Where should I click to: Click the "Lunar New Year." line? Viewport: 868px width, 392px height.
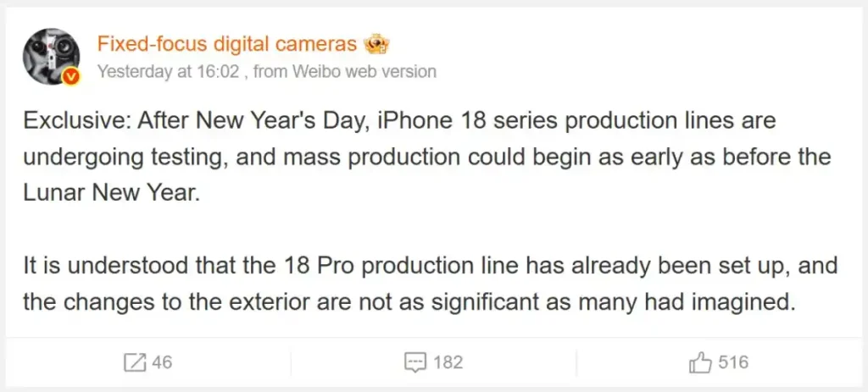(x=110, y=193)
